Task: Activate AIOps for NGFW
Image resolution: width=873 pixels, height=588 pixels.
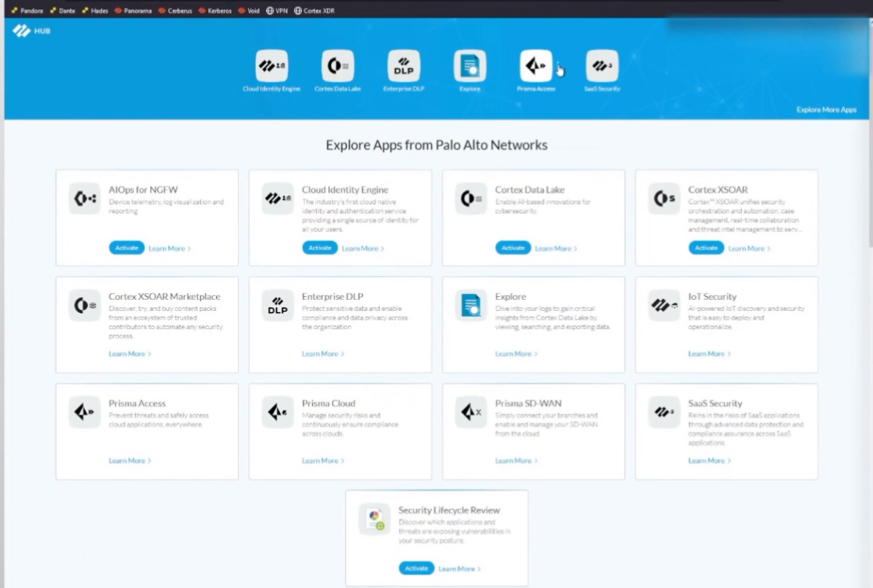Action: (126, 248)
